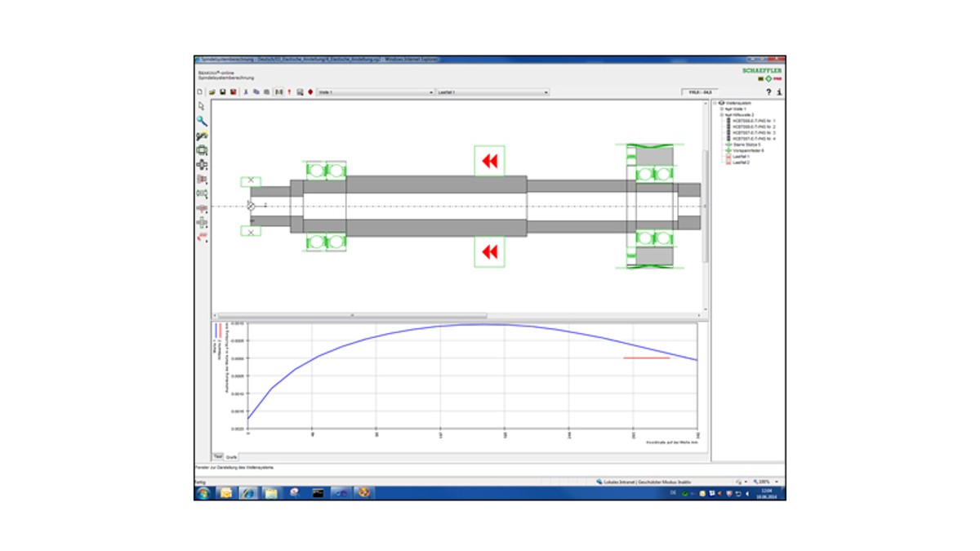Collapse the Hilfsspindel 2 tree branch
The width and height of the screenshot is (980, 551).
pyautogui.click(x=720, y=115)
